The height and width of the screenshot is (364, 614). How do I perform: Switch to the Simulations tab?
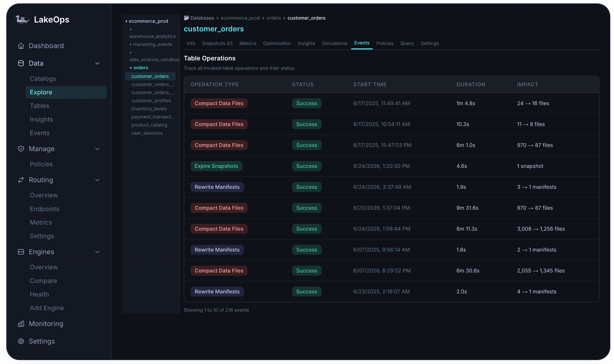[334, 43]
